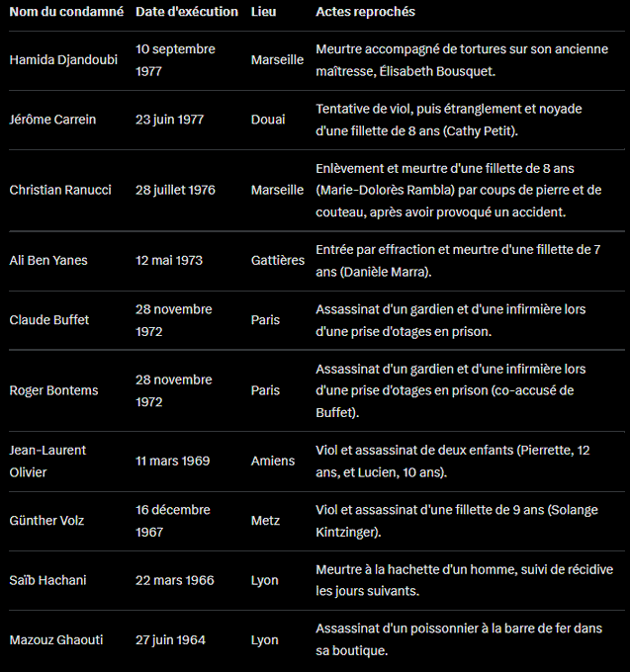Click the date 12 mai 1973

169,261
